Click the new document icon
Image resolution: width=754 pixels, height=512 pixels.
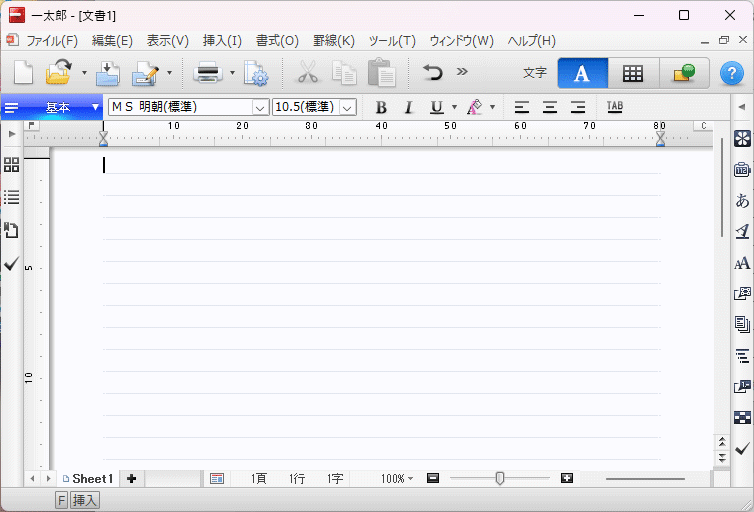(x=23, y=72)
